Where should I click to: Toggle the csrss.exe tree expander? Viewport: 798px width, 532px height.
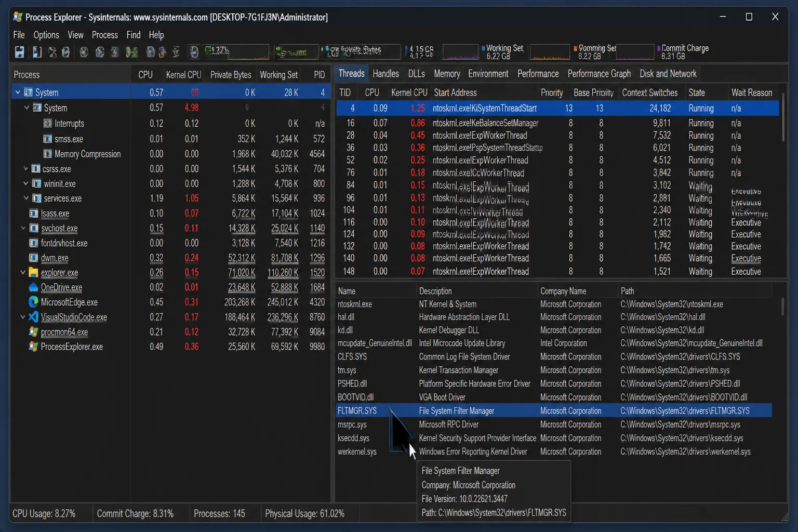(25, 169)
